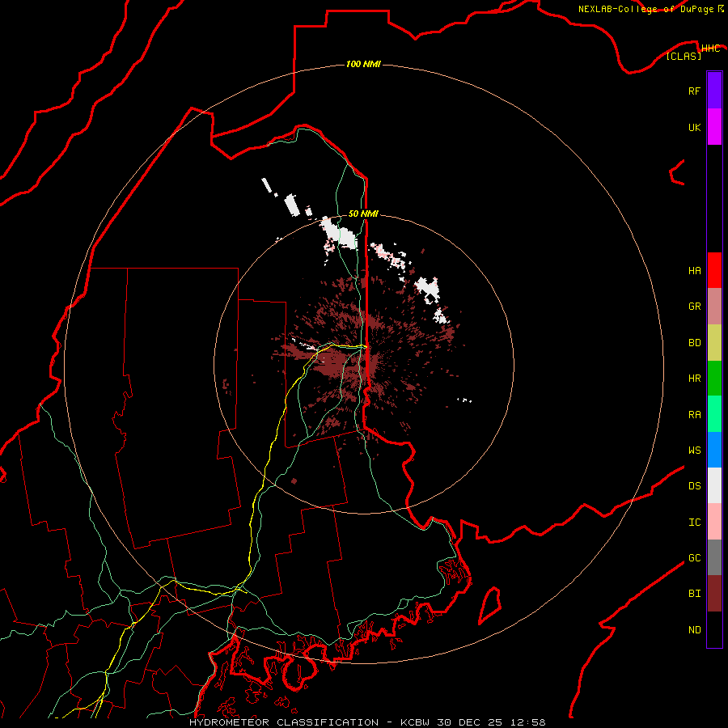Click the GR legend label
This screenshot has width=728, height=728.
[x=694, y=307]
